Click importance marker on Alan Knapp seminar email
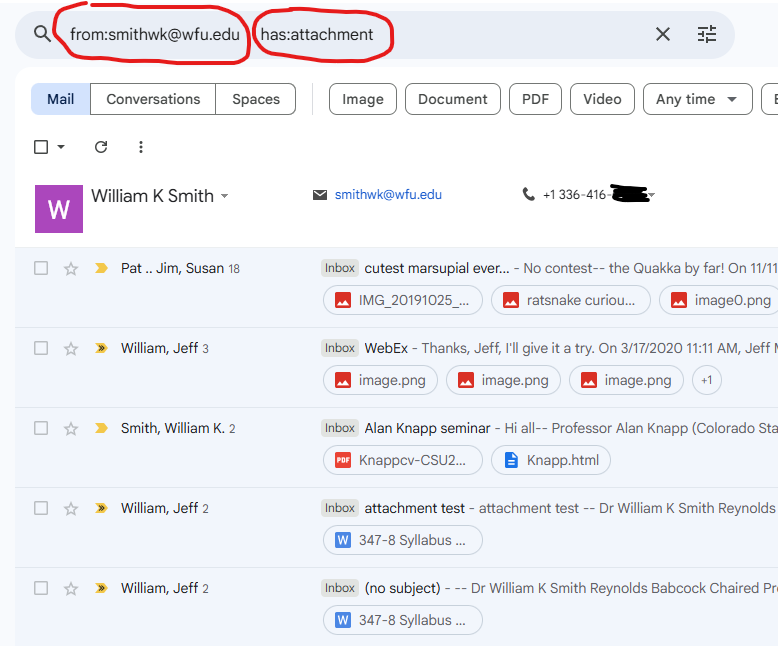The width and height of the screenshot is (778, 646). click(101, 428)
